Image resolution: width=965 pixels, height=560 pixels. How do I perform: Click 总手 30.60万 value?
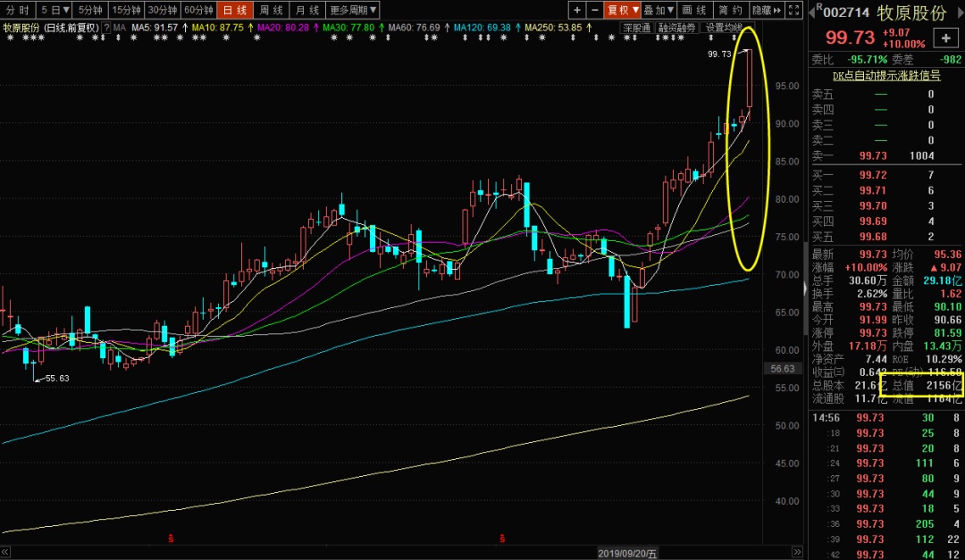tap(868, 280)
